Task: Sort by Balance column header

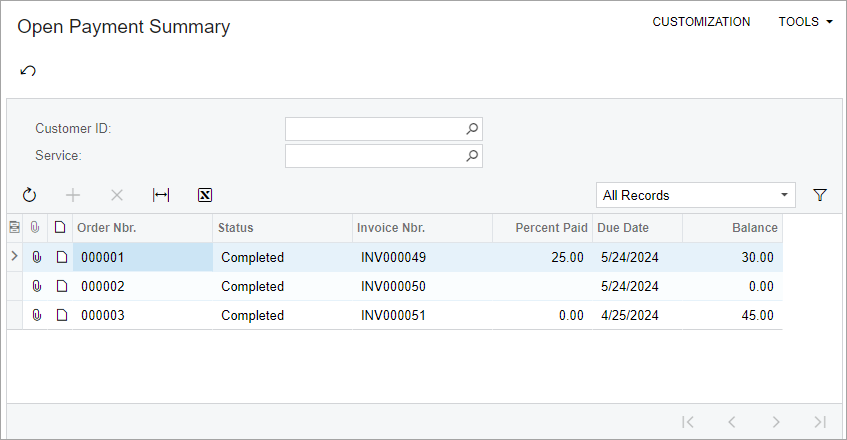Action: coord(755,228)
